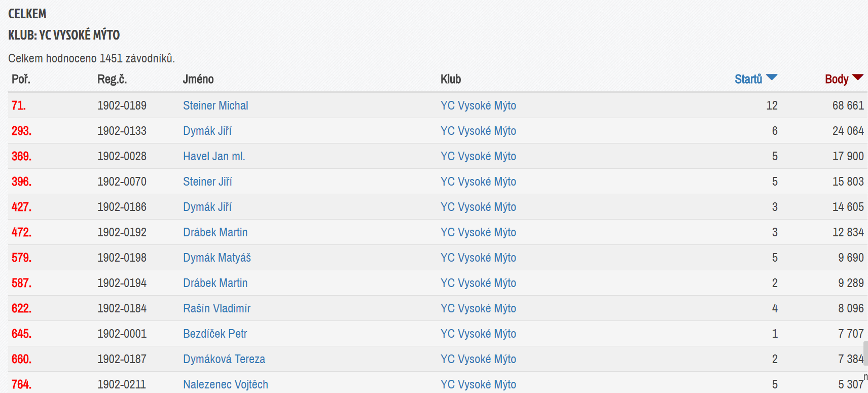
Task: Click the Startů column header
Action: [748, 79]
